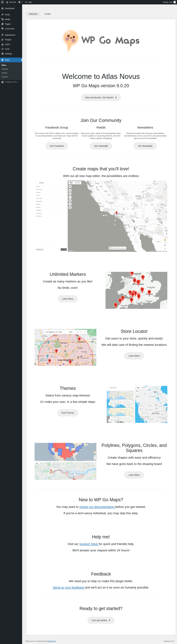The height and width of the screenshot is (644, 177).
Task: Click the polygons and polylines map image
Action: (x=65, y=461)
